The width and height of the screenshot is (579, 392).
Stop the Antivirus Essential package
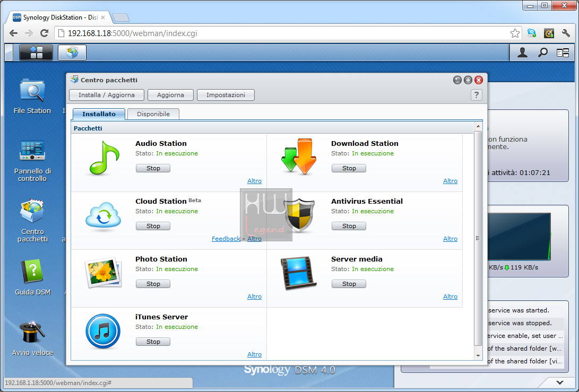[349, 226]
